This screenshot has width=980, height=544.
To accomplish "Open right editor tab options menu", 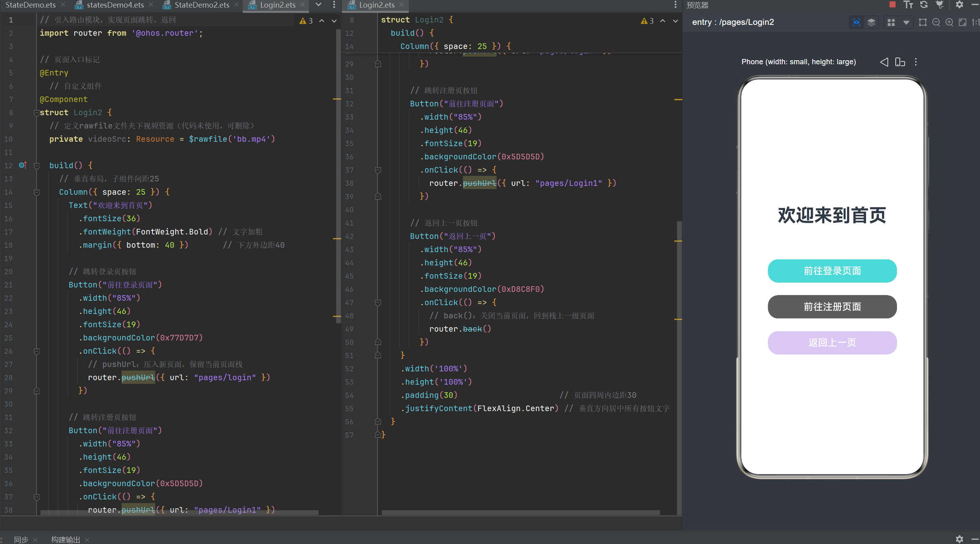I will (x=676, y=5).
